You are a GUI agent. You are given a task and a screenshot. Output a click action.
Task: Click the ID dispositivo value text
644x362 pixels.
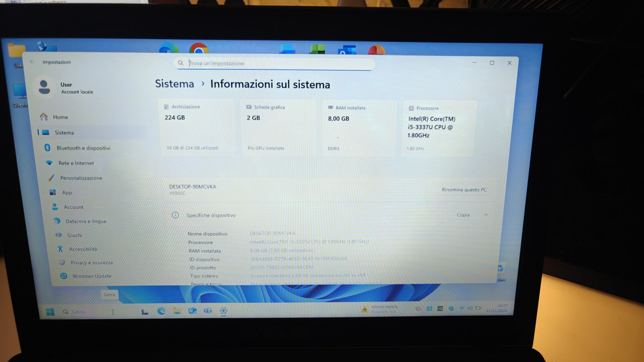click(x=299, y=258)
